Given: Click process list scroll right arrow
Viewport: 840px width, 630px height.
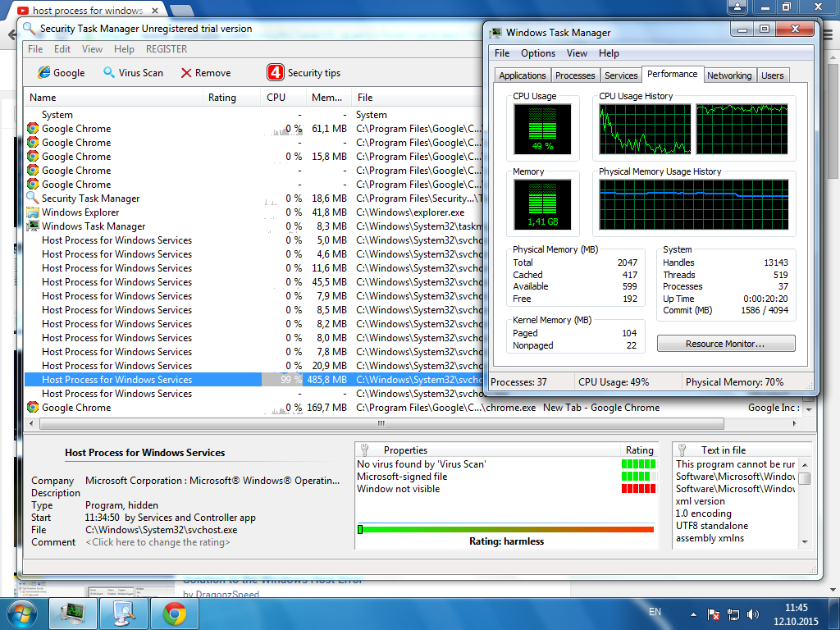Looking at the screenshot, I should pyautogui.click(x=794, y=424).
